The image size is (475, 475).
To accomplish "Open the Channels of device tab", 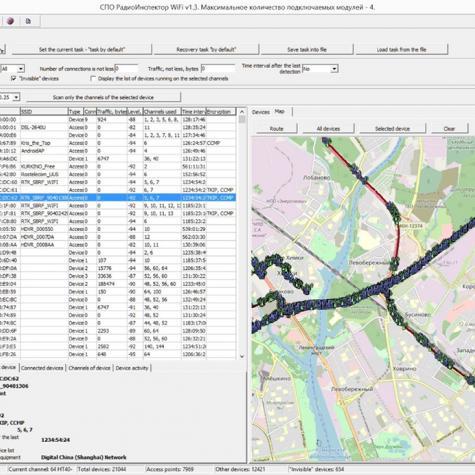I will 89,368.
